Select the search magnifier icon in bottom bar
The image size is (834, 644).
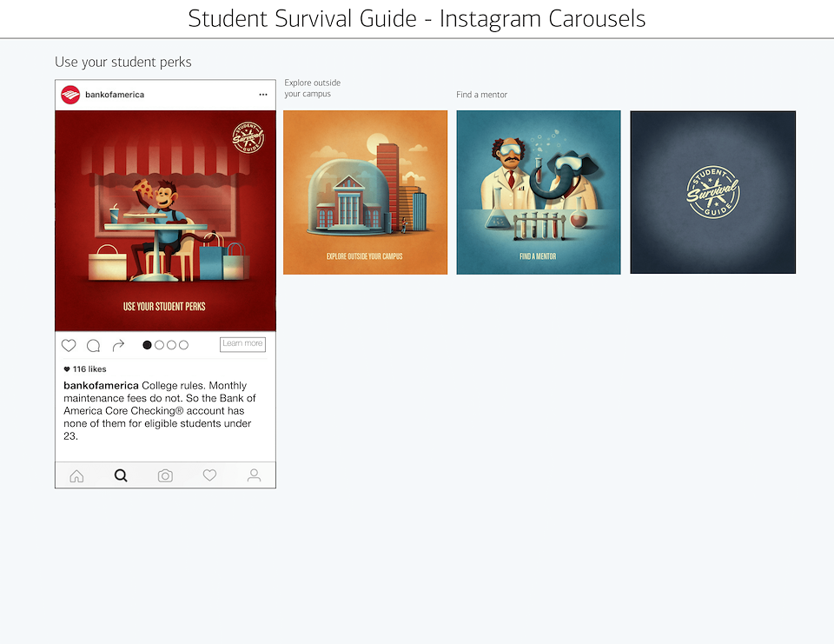point(121,475)
